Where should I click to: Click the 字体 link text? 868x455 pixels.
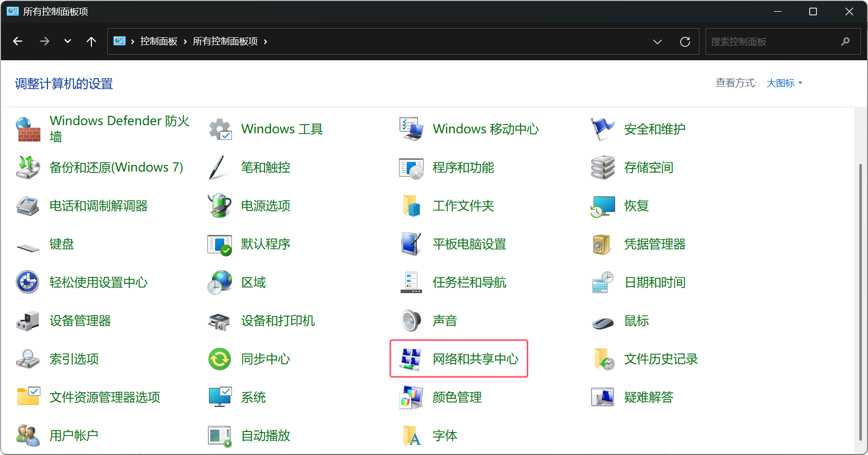445,436
